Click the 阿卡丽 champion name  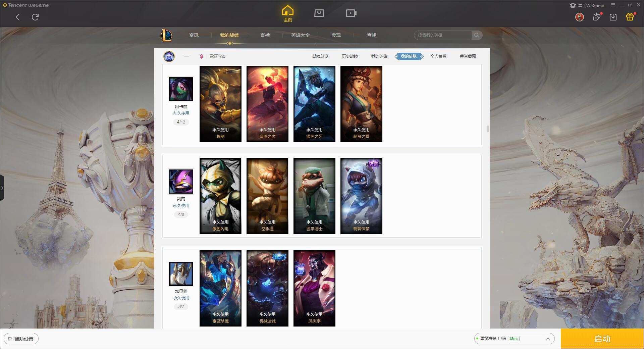click(x=181, y=107)
